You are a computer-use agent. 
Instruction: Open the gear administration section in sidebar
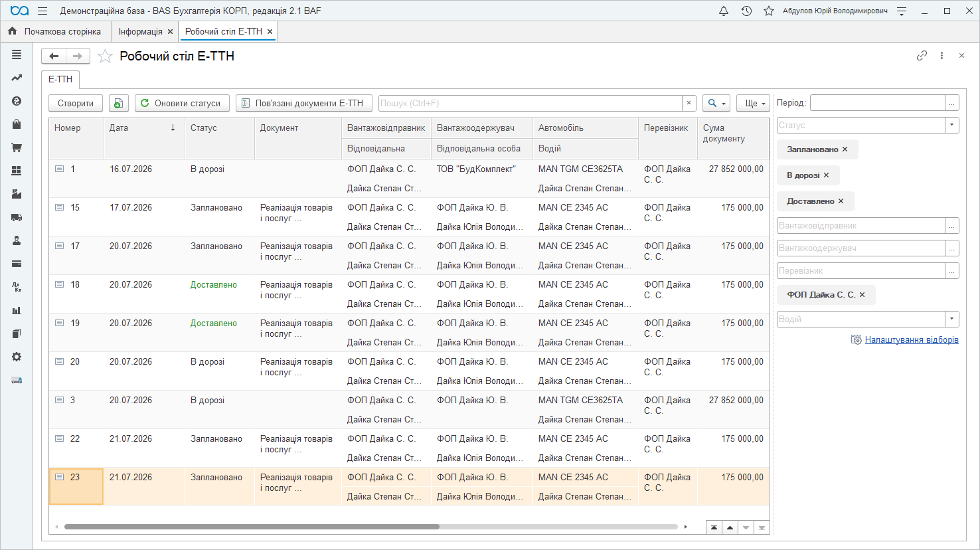coord(17,357)
